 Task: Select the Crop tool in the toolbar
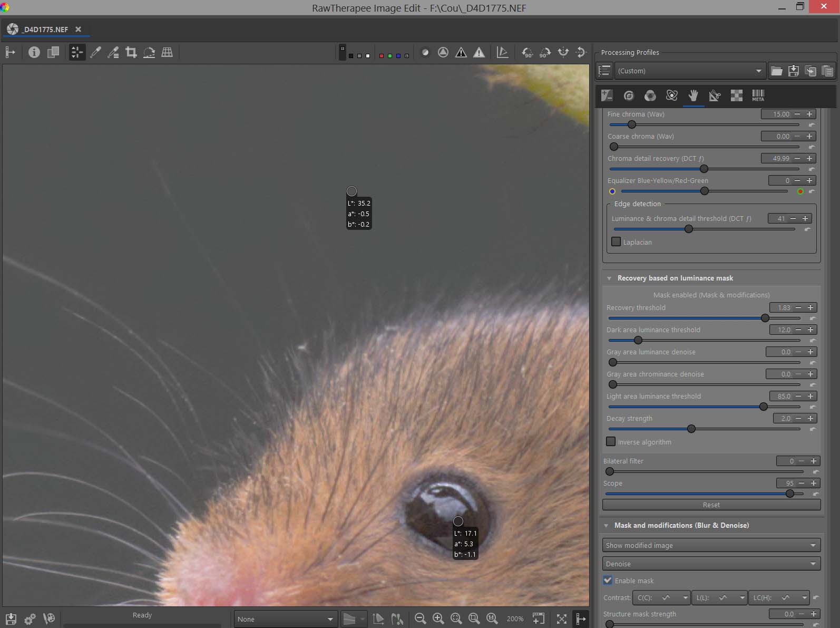point(131,52)
